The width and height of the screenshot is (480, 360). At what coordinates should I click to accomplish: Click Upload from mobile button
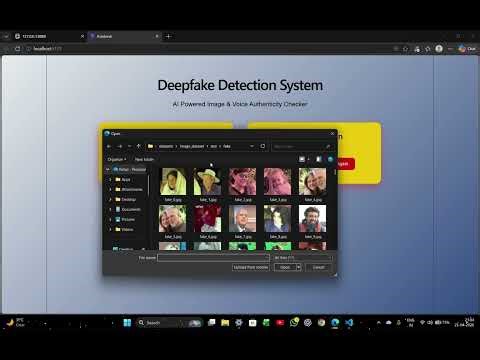click(x=251, y=267)
